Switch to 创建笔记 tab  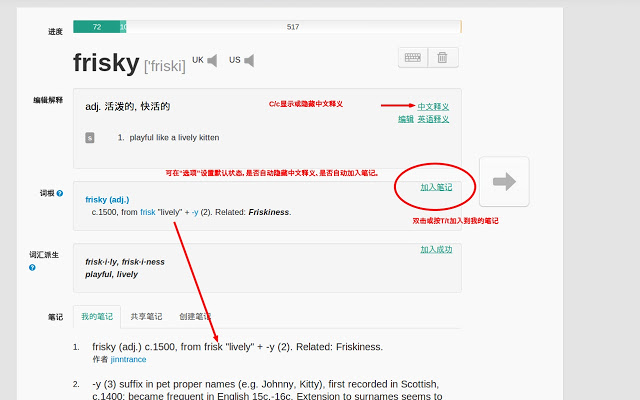click(195, 317)
